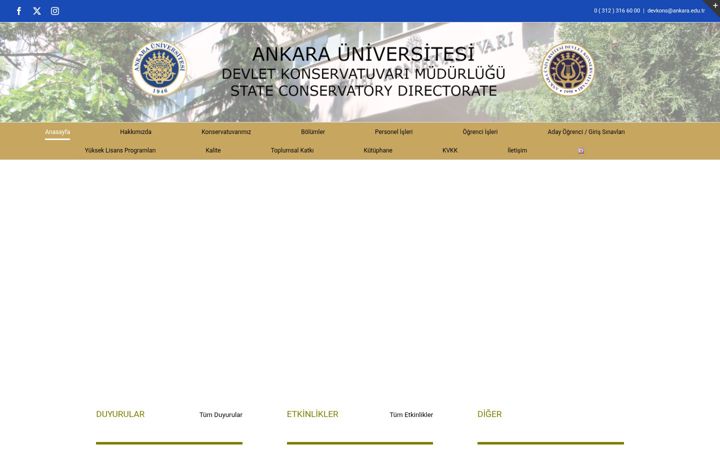Open the Hakkımızda menu

click(x=135, y=132)
